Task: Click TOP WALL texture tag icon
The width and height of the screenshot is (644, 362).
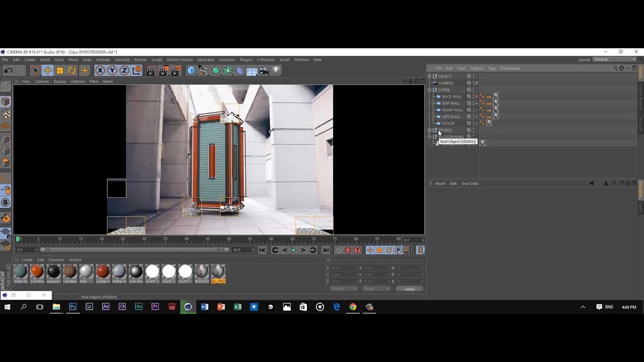Action: pos(496,103)
